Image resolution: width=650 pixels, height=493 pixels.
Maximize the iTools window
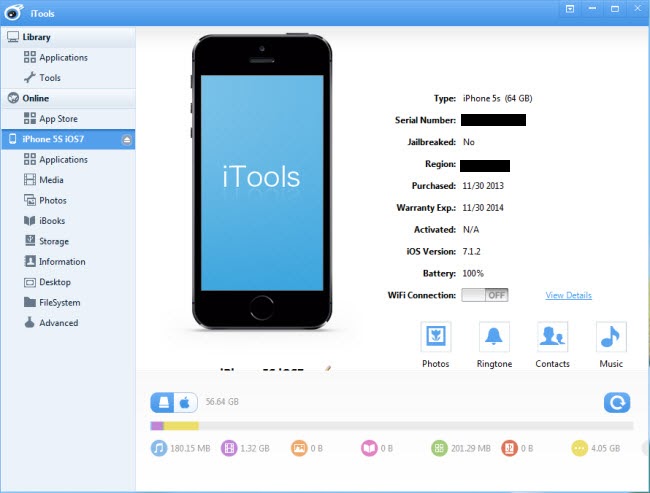click(615, 9)
